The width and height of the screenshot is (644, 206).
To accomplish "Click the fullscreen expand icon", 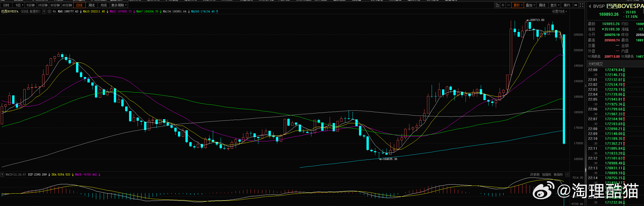I will click(581, 5).
